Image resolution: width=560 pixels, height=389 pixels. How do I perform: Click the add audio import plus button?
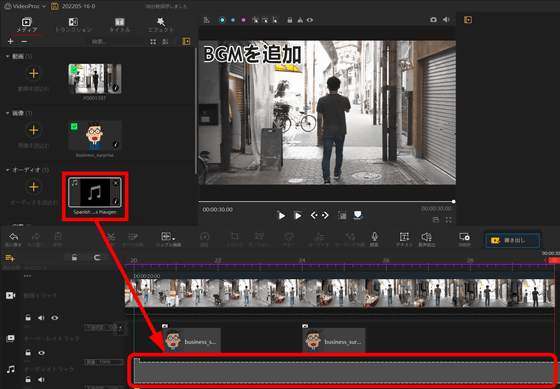[x=34, y=187]
